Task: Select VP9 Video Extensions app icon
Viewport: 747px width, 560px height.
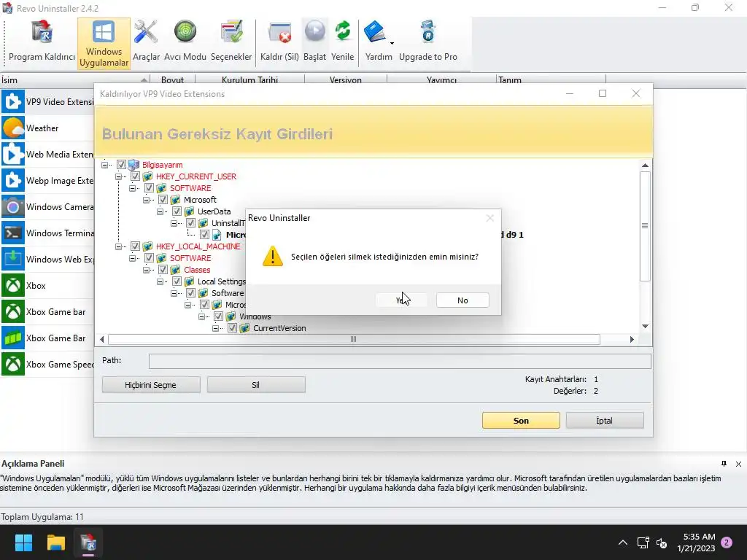Action: tap(13, 102)
